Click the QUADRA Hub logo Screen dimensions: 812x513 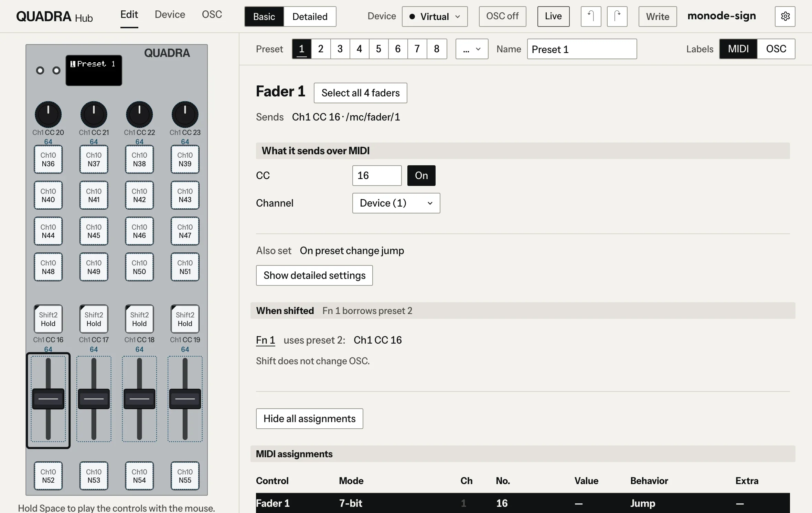(x=54, y=17)
